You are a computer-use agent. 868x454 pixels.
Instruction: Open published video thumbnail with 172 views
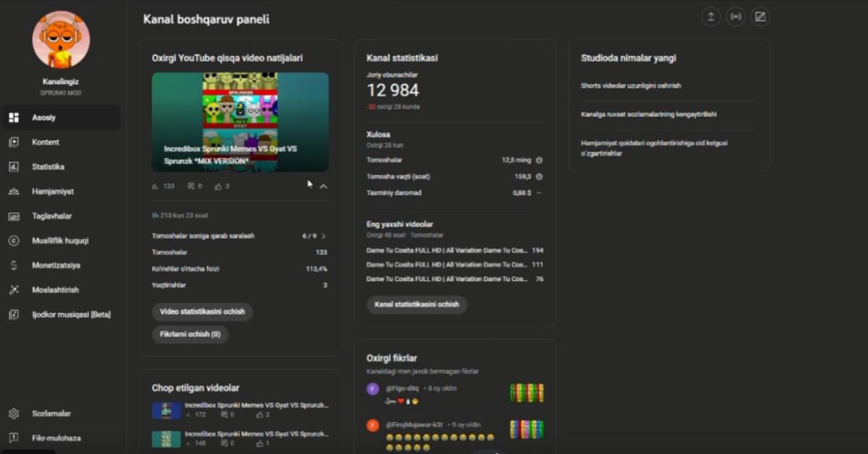(166, 411)
